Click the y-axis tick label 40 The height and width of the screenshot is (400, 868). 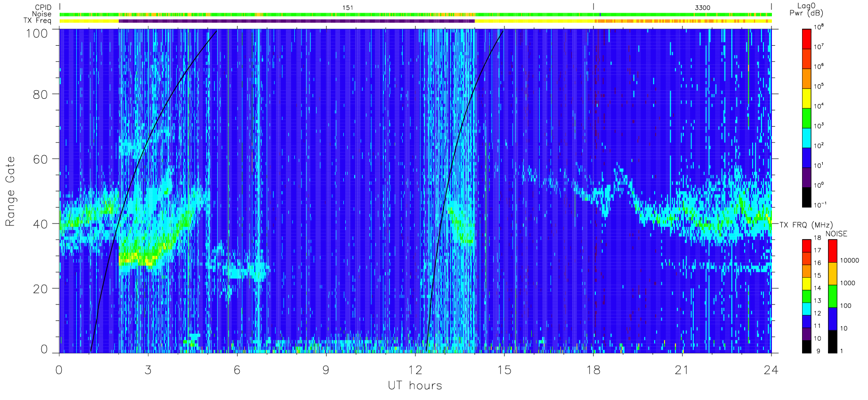pyautogui.click(x=41, y=224)
